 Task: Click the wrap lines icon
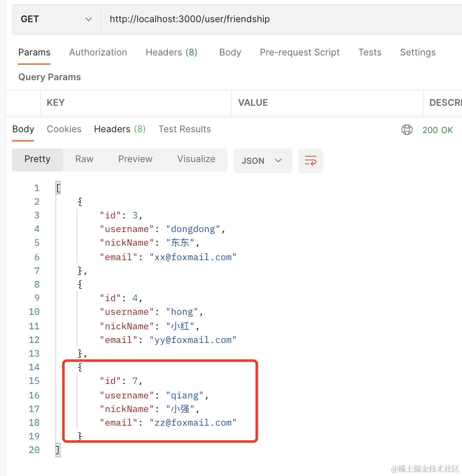click(x=310, y=161)
